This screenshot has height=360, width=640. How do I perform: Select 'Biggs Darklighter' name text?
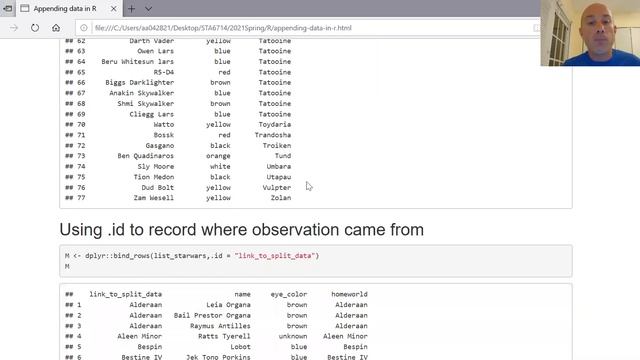click(140, 82)
